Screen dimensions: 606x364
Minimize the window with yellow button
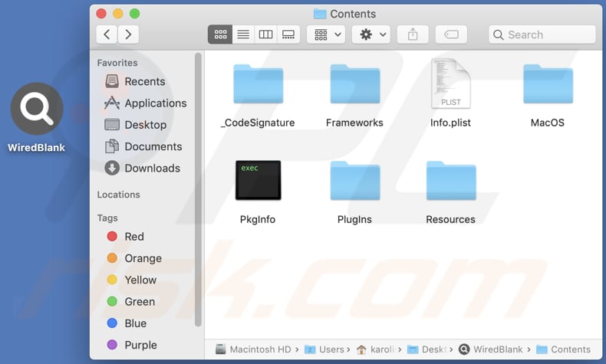pos(118,14)
